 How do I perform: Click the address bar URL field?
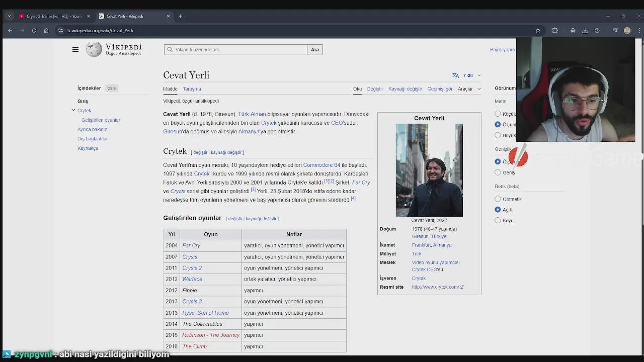pos(297,31)
